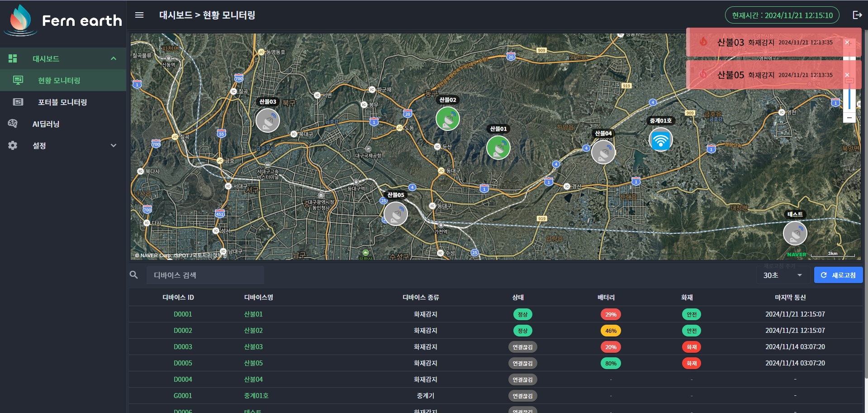Image resolution: width=868 pixels, height=413 pixels.
Task: Dismiss the 산불05 fire alert notification
Action: click(x=847, y=75)
